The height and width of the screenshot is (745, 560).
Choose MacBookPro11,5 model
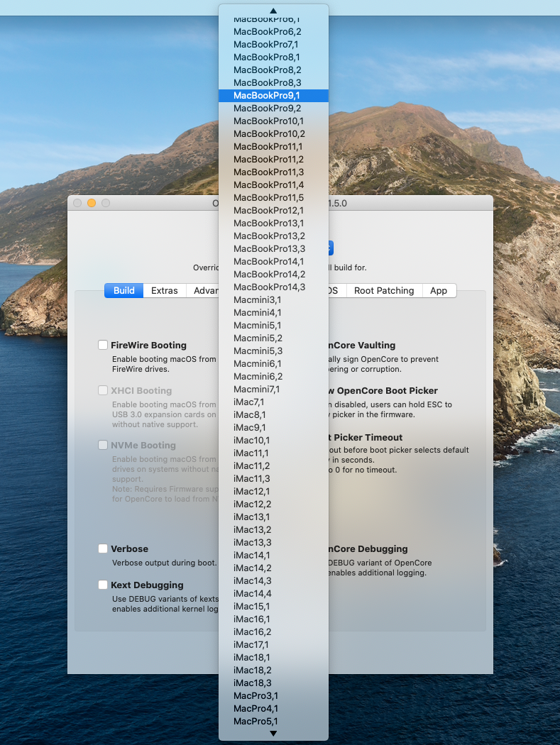pyautogui.click(x=273, y=198)
